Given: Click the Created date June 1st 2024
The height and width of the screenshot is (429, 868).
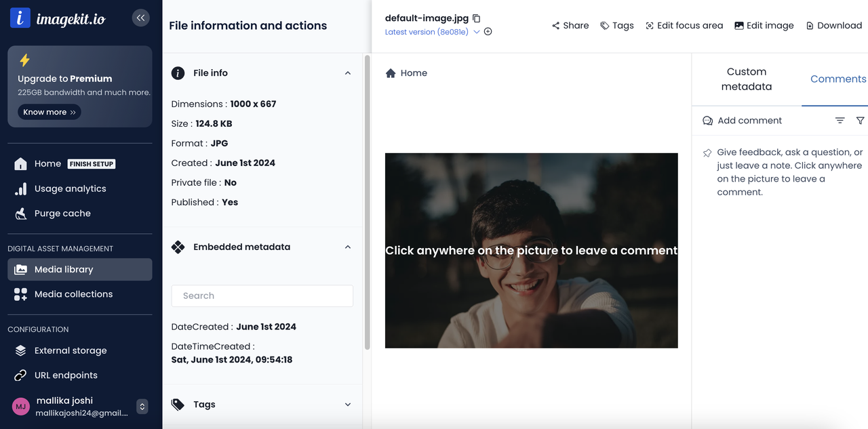Looking at the screenshot, I should [245, 163].
